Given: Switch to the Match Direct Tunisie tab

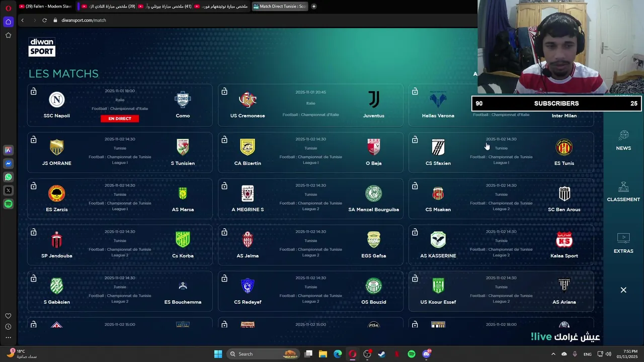Looking at the screenshot, I should pyautogui.click(x=280, y=7).
